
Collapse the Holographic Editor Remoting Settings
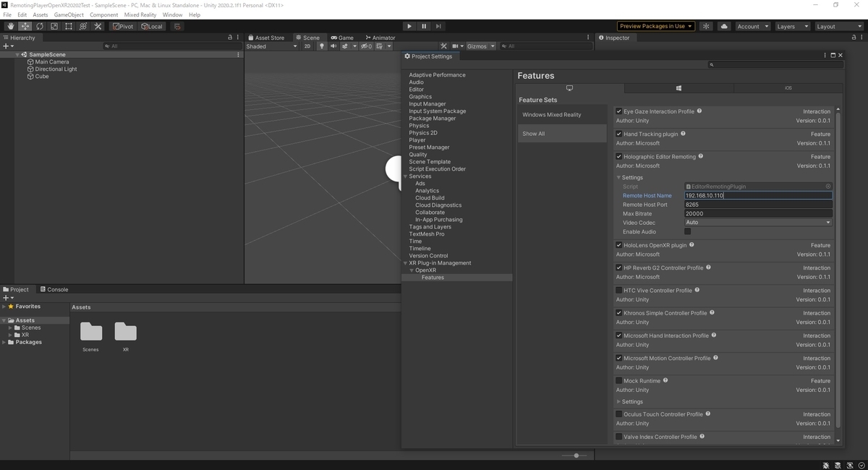click(620, 177)
